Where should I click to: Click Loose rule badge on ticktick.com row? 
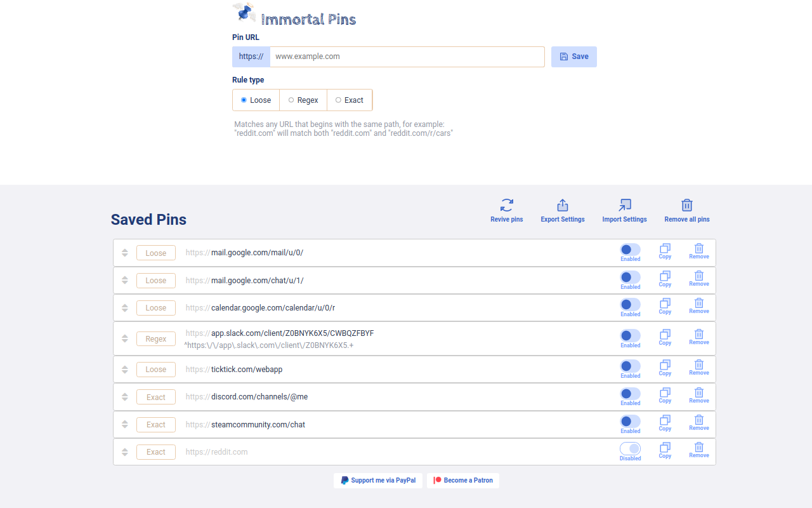(156, 370)
